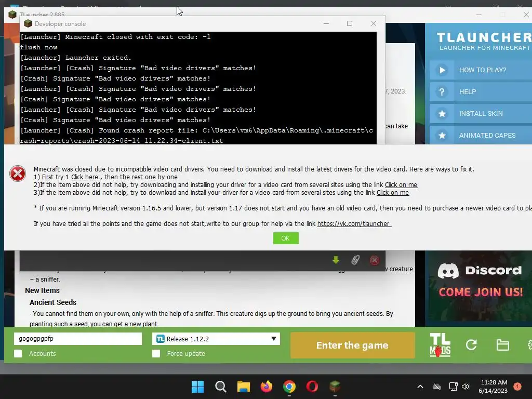
Task: Open the HELP question mark item
Action: 481,91
